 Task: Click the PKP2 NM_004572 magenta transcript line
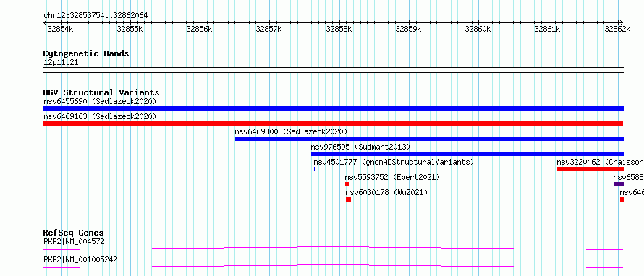point(333,248)
